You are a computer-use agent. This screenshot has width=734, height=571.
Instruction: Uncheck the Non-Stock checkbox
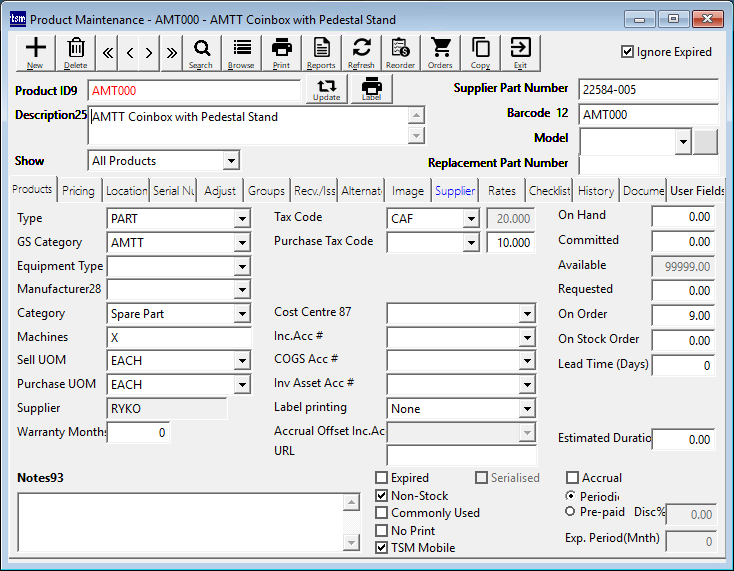[381, 496]
